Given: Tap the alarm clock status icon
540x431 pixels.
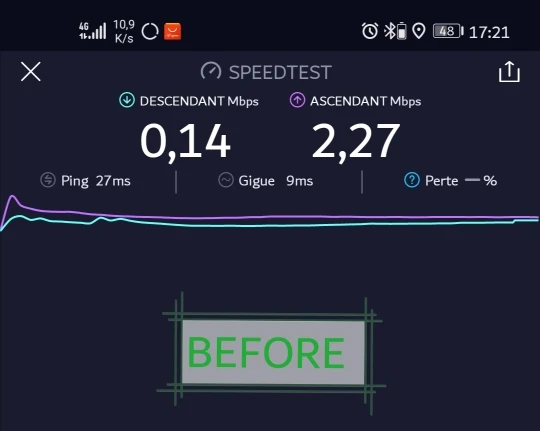Looking at the screenshot, I should point(370,31).
